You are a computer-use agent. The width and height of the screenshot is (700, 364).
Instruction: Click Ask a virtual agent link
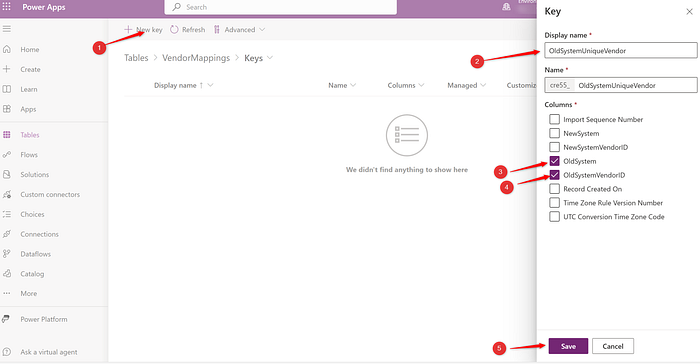49,351
